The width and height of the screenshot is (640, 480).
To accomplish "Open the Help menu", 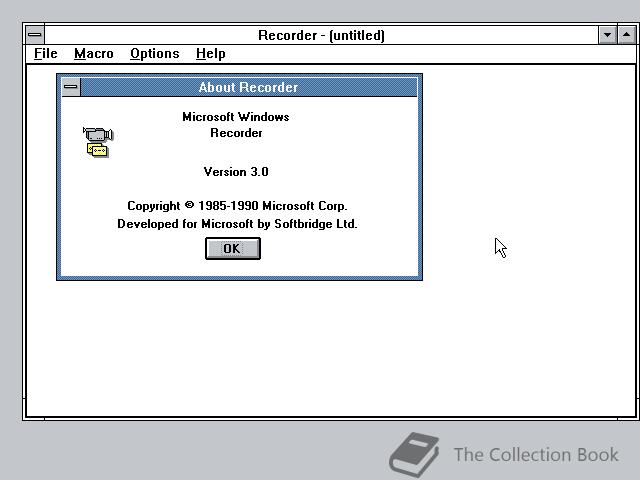I will point(211,53).
